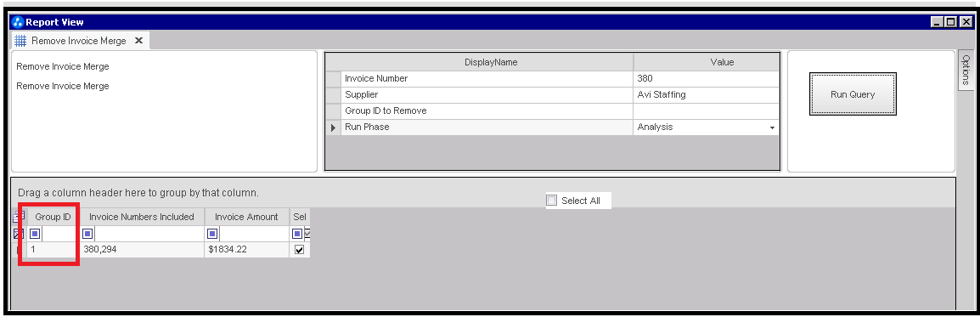Click the Invoice Numbers Included filter field
This screenshot has height=317, width=980.
[x=149, y=234]
